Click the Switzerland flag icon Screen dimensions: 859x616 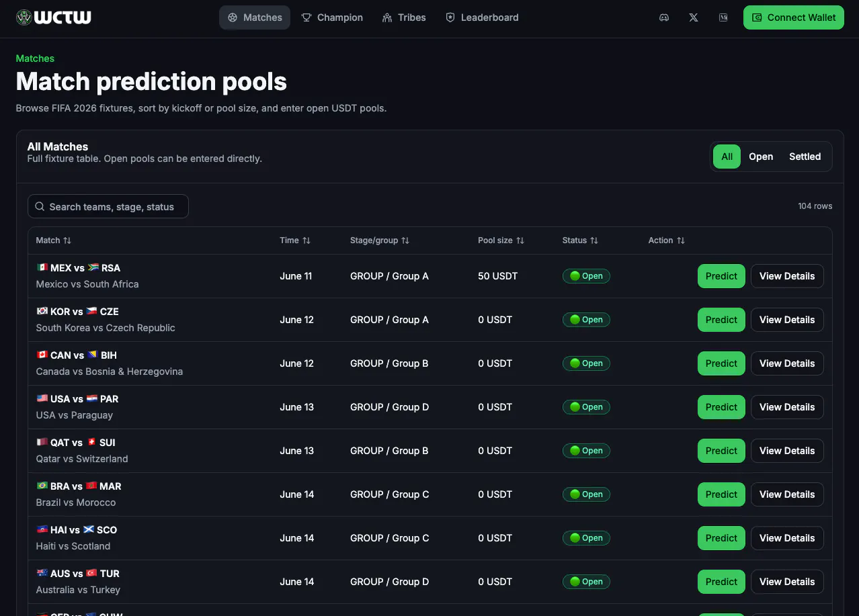91,442
